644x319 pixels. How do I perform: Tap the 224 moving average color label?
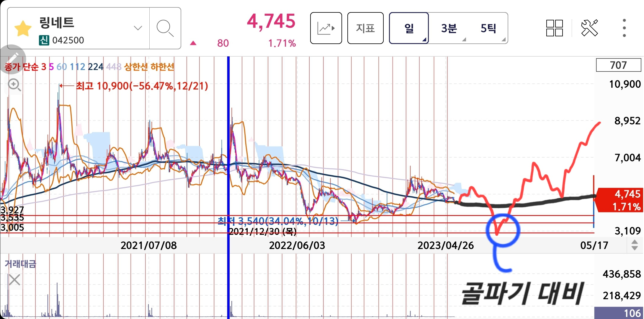point(95,67)
